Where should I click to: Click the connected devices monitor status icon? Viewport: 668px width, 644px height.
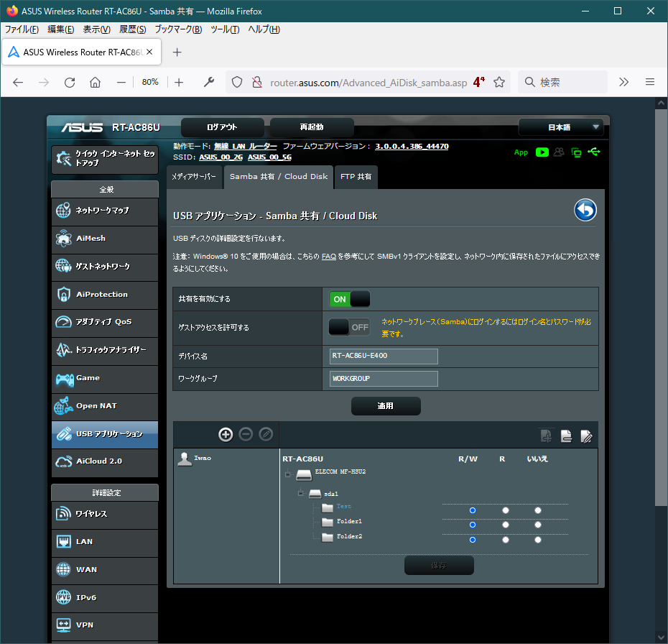coord(576,152)
